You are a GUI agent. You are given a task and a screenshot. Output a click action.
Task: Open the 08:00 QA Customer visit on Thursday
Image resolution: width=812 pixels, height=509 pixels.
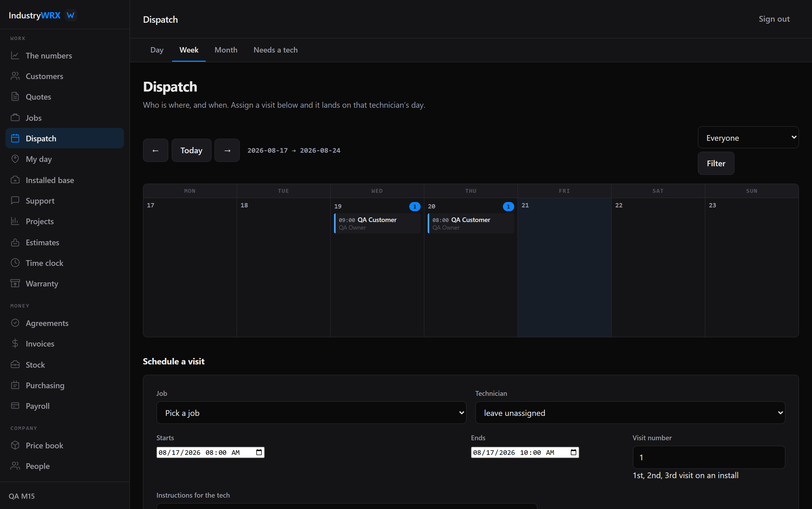coord(471,223)
